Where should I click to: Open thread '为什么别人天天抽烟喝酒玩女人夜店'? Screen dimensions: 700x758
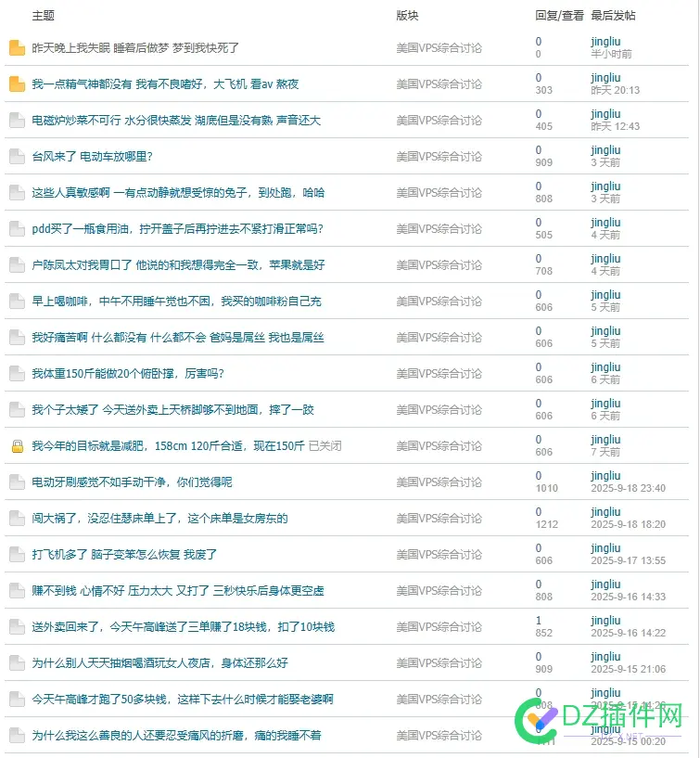159,663
